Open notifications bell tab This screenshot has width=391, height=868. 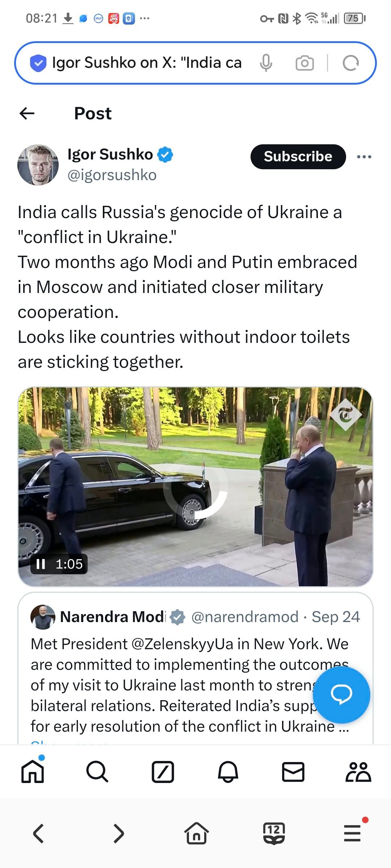[x=228, y=772]
